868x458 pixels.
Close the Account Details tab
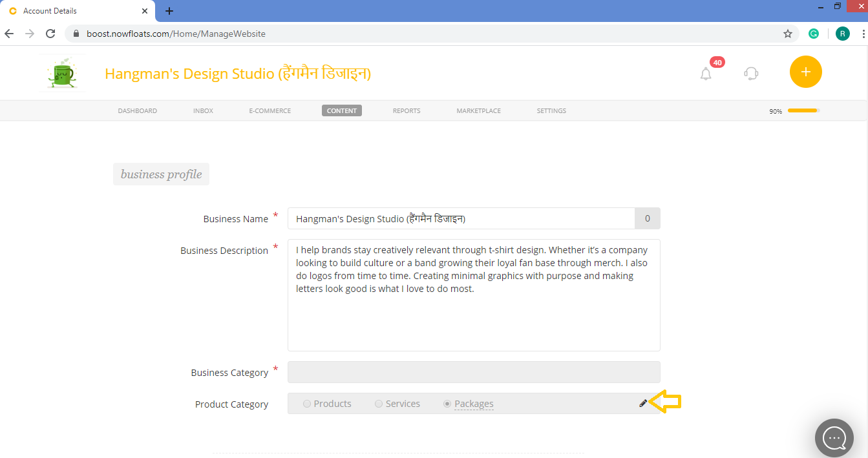(x=145, y=11)
